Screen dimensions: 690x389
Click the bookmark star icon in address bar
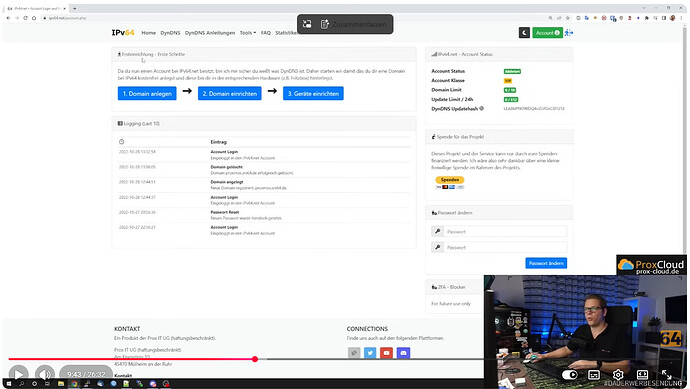568,18
